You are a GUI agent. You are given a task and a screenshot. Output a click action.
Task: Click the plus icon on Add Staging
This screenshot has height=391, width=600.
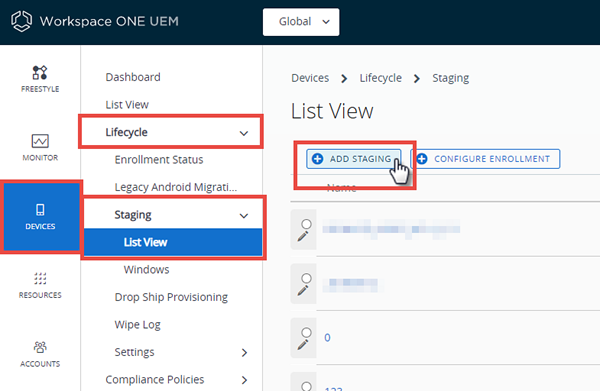click(317, 159)
